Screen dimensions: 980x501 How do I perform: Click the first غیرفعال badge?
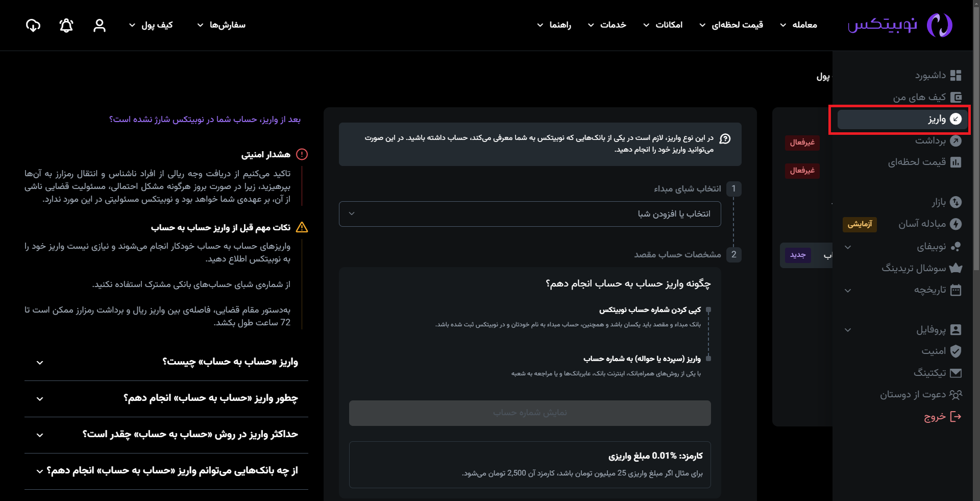tap(802, 142)
